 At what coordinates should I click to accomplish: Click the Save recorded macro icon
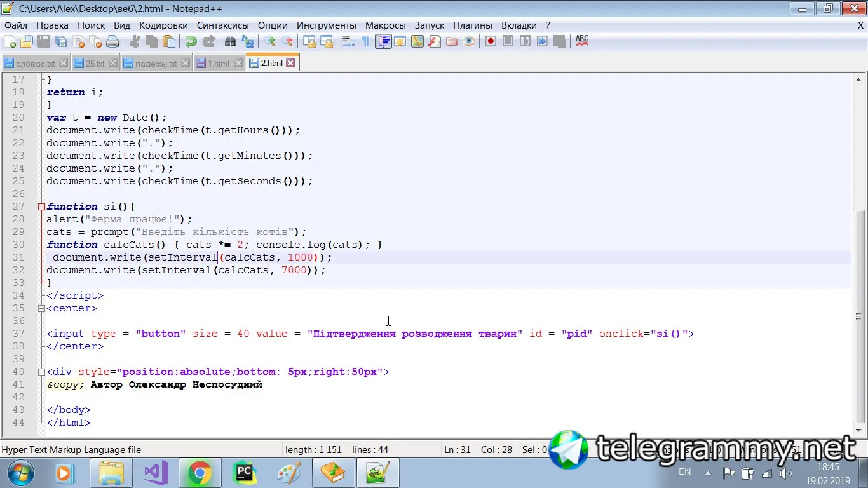559,42
